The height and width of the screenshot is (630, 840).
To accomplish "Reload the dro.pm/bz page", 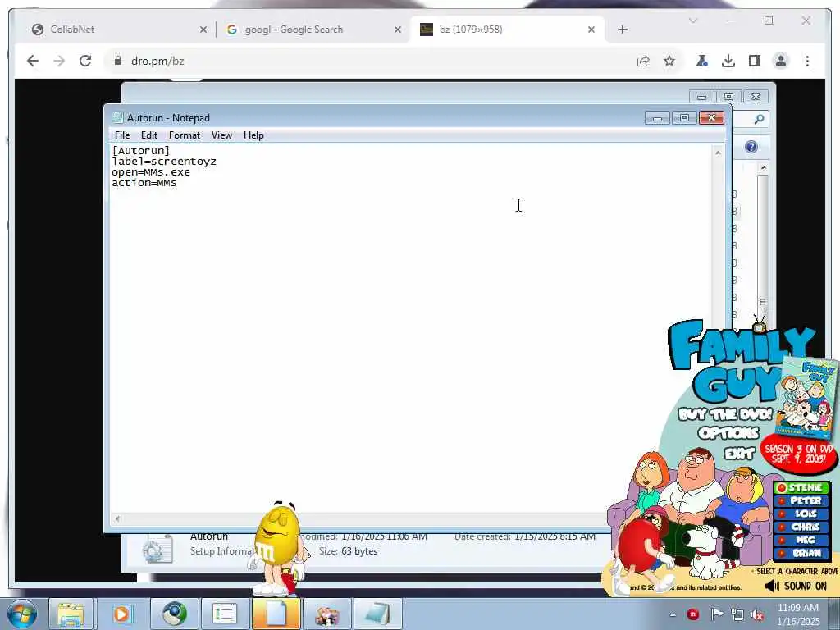I will (85, 61).
